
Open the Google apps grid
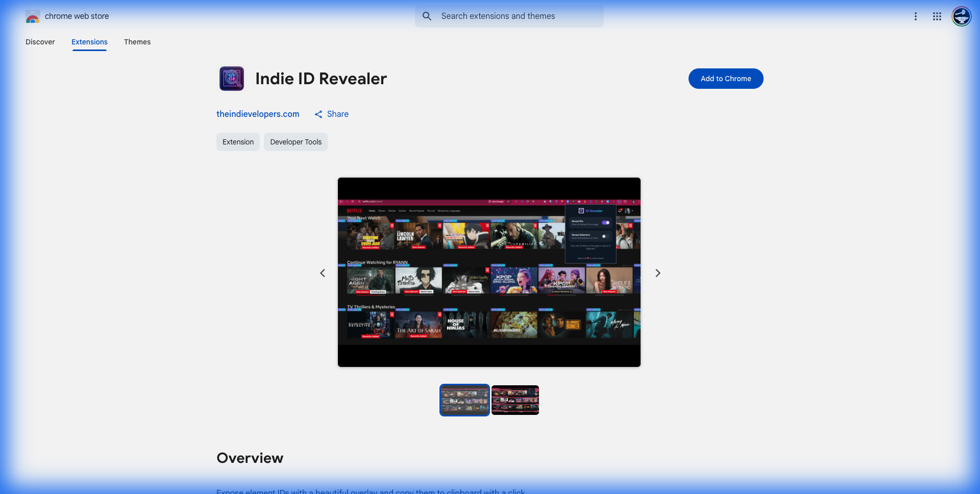tap(937, 16)
